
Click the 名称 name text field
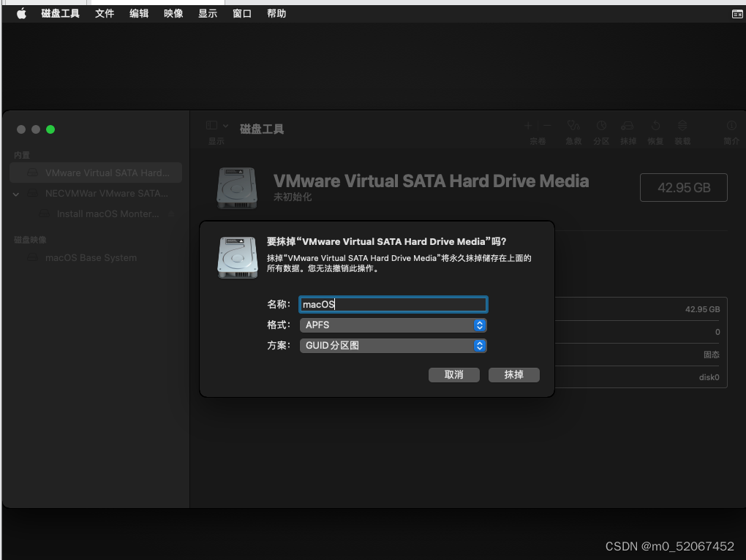[x=393, y=304]
